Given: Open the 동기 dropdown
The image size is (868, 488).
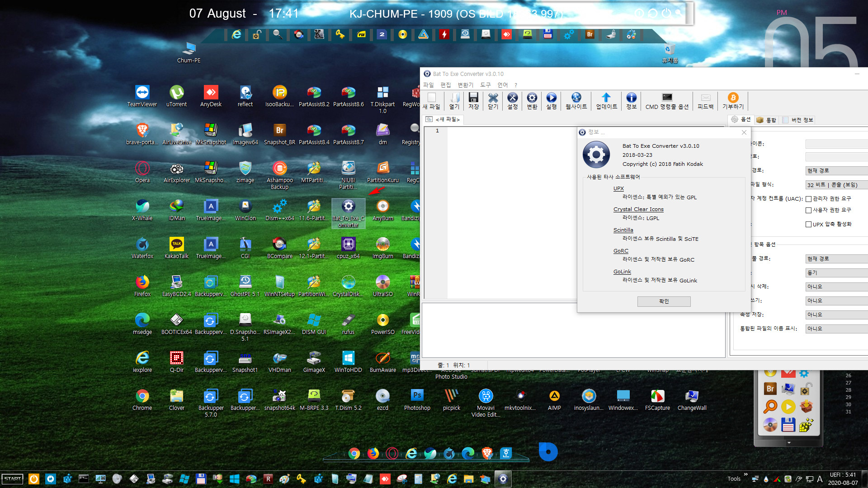Looking at the screenshot, I should click(x=836, y=273).
